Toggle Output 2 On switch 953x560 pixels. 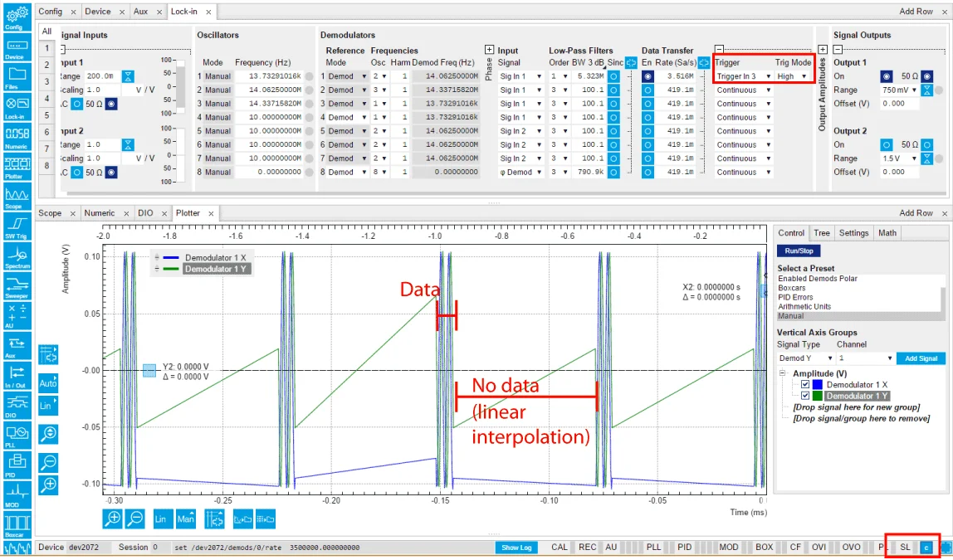click(x=887, y=144)
